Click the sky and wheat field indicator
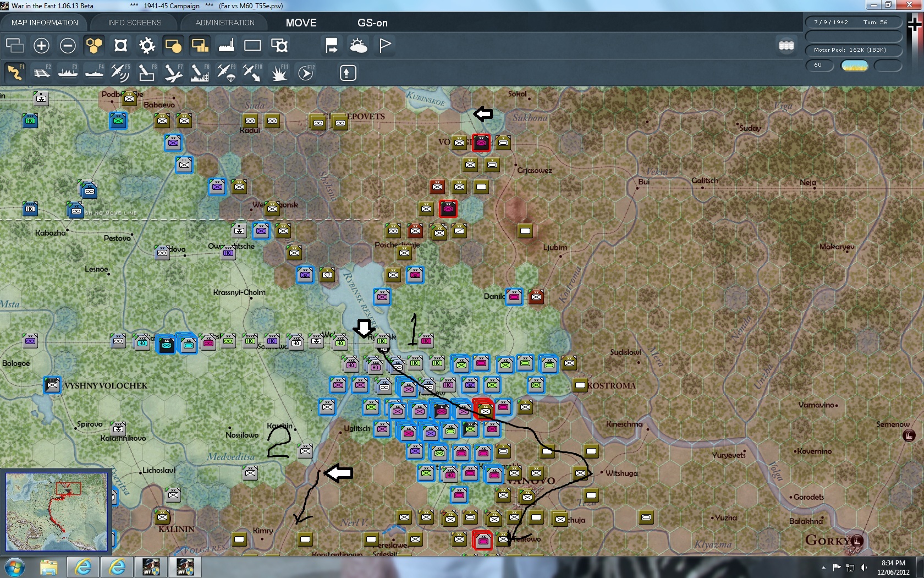The height and width of the screenshot is (578, 924). click(855, 66)
